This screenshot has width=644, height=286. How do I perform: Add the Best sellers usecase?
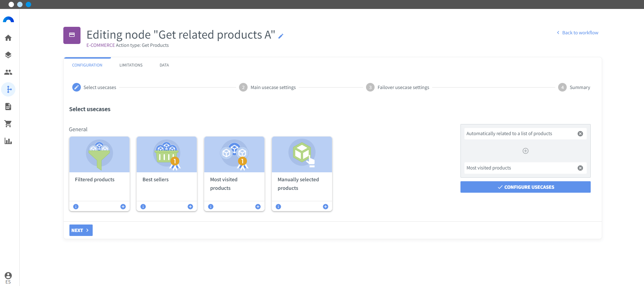(190, 207)
